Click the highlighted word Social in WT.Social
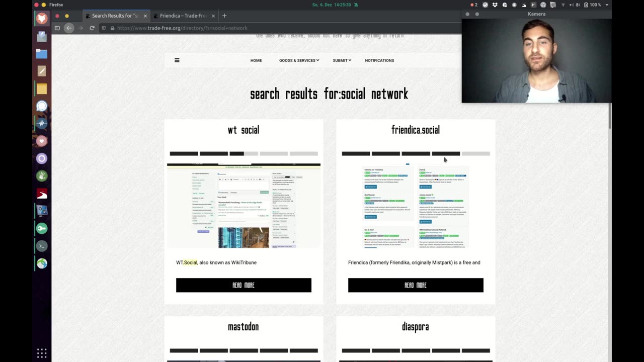Screen dimensions: 644x362 coord(191,262)
